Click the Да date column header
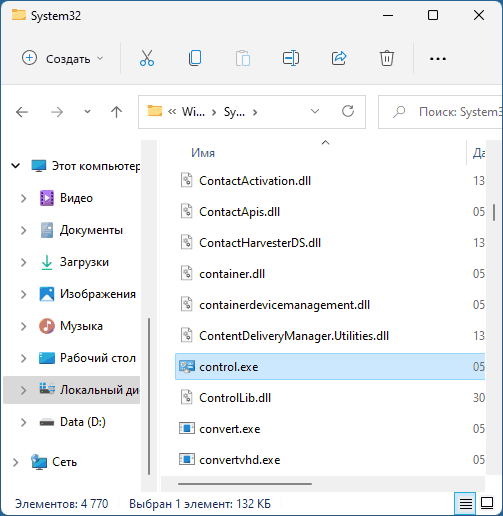Screen dimensions: 503x516 pos(478,153)
